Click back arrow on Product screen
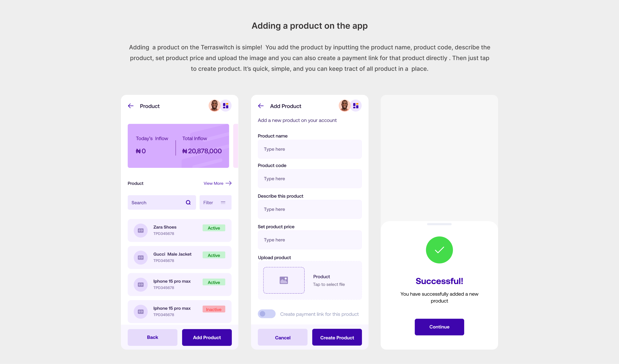Image resolution: width=619 pixels, height=364 pixels. coord(131,106)
